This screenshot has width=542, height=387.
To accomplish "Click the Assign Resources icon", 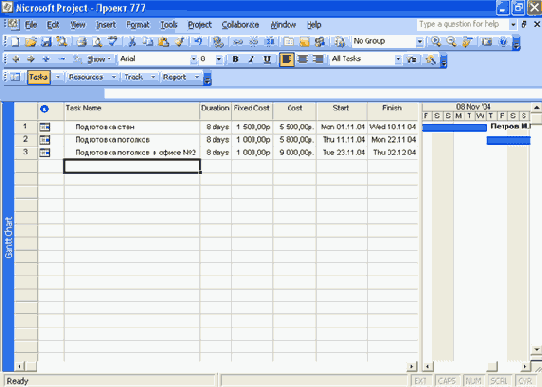I will click(x=320, y=42).
